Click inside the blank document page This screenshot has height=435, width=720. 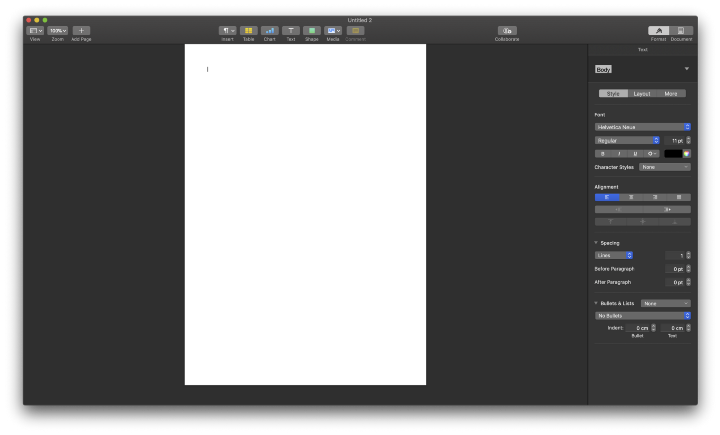305,215
